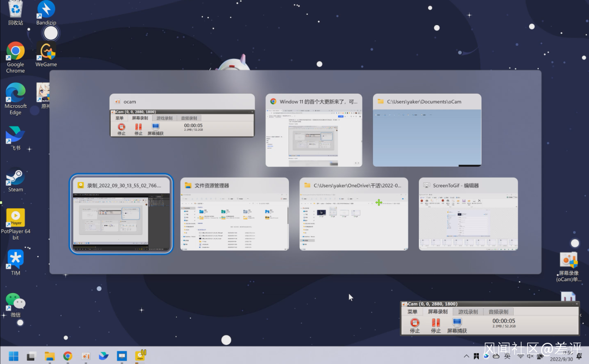Click the red stop recording button in oCam

415,323
